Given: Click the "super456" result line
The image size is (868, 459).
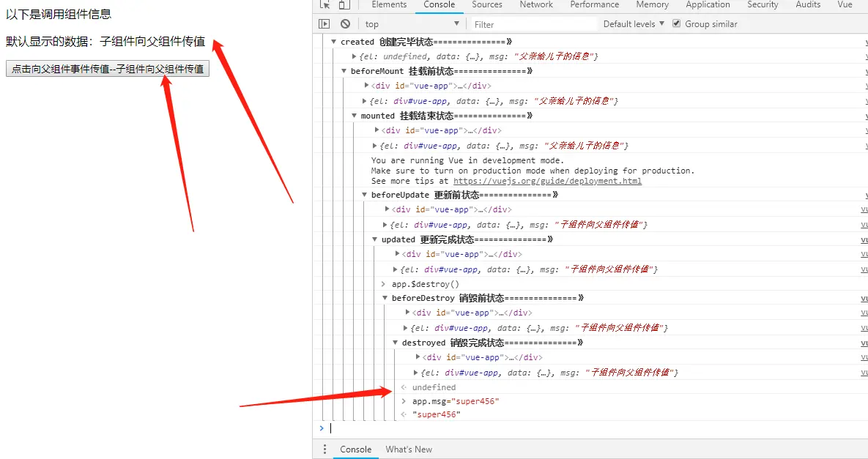Looking at the screenshot, I should pos(437,414).
